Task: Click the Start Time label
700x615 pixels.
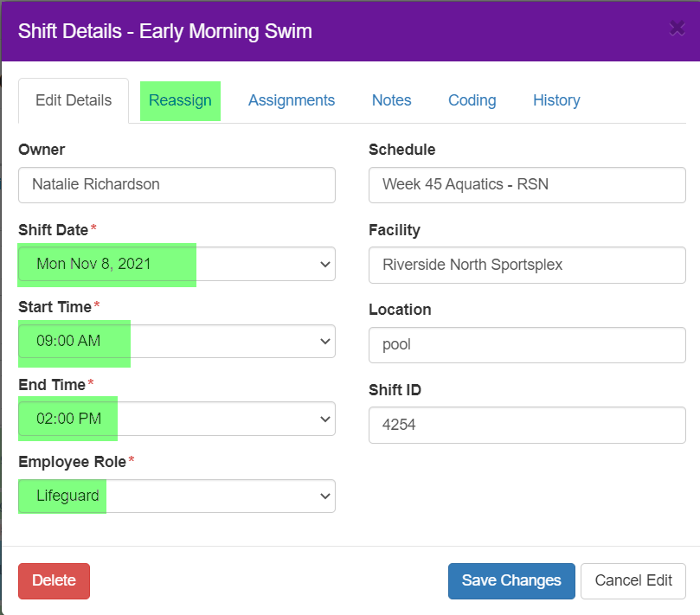Action: pos(55,307)
